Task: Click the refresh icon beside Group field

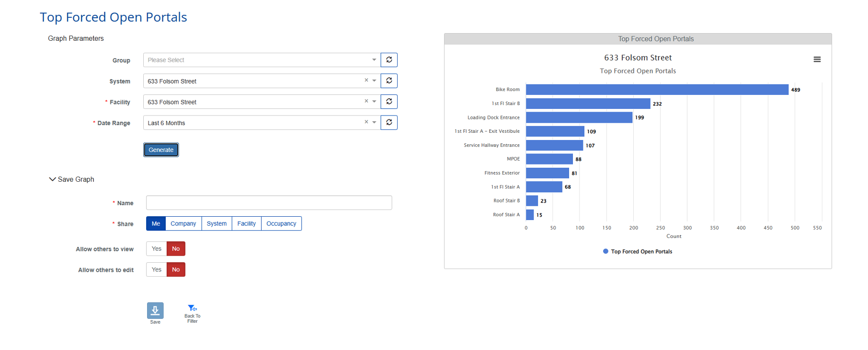Action: point(389,60)
